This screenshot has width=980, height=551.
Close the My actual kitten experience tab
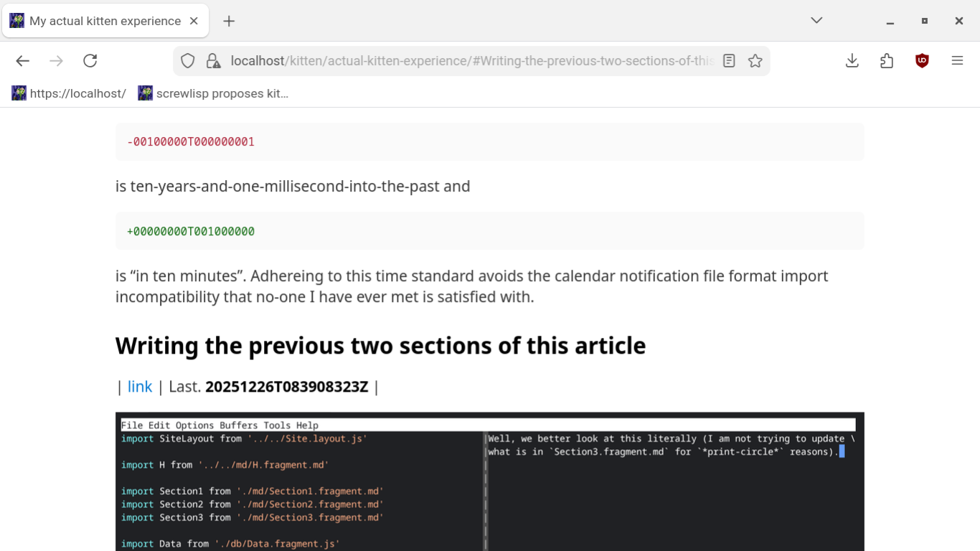pos(194,21)
